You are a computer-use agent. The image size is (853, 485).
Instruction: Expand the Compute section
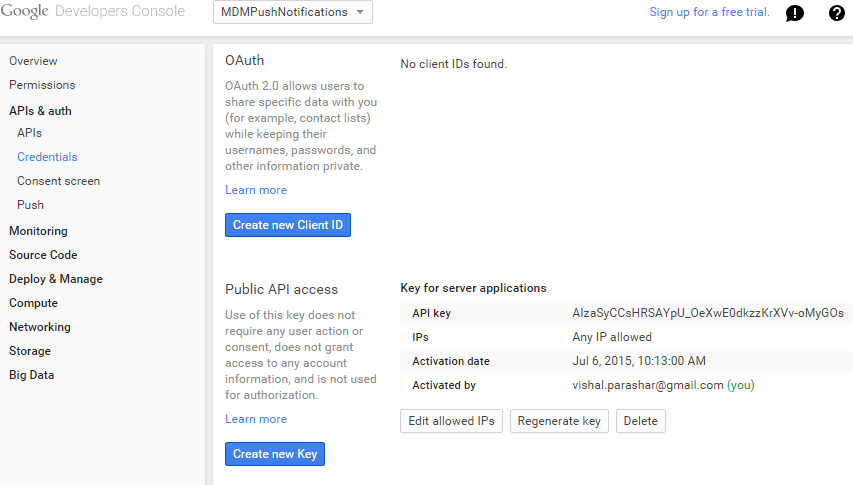click(33, 303)
